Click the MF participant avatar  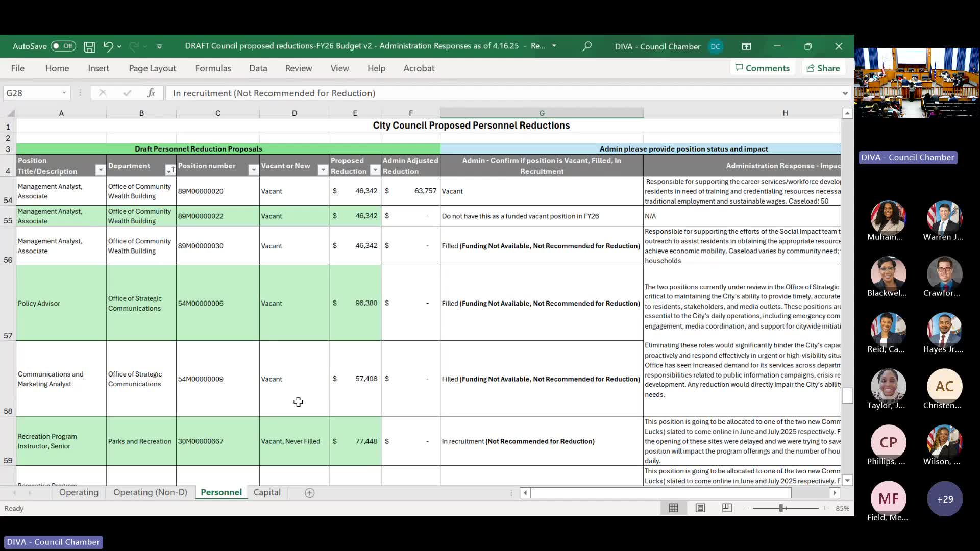888,499
